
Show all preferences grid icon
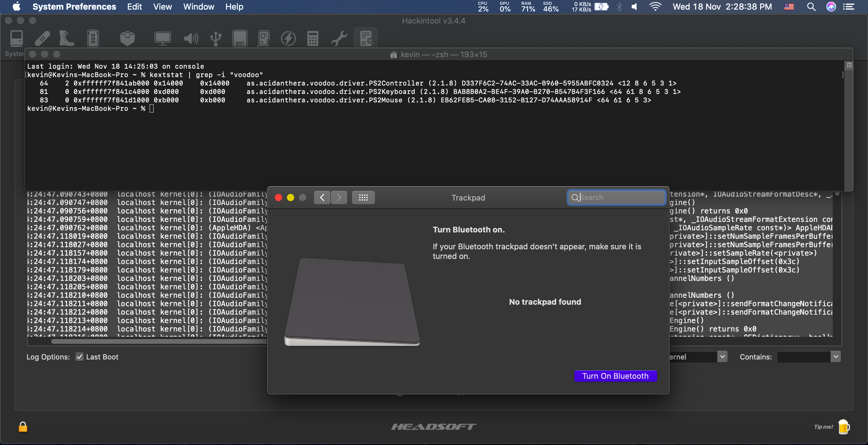[363, 198]
